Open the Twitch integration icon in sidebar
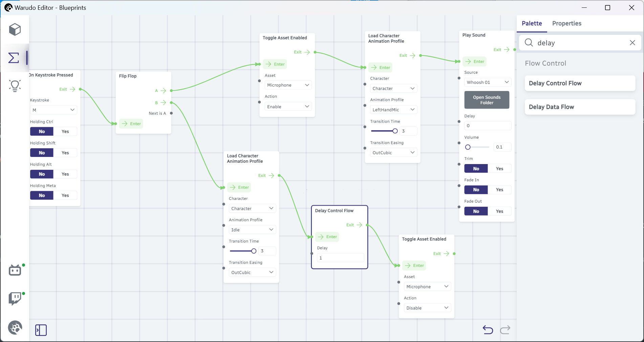 (15, 299)
